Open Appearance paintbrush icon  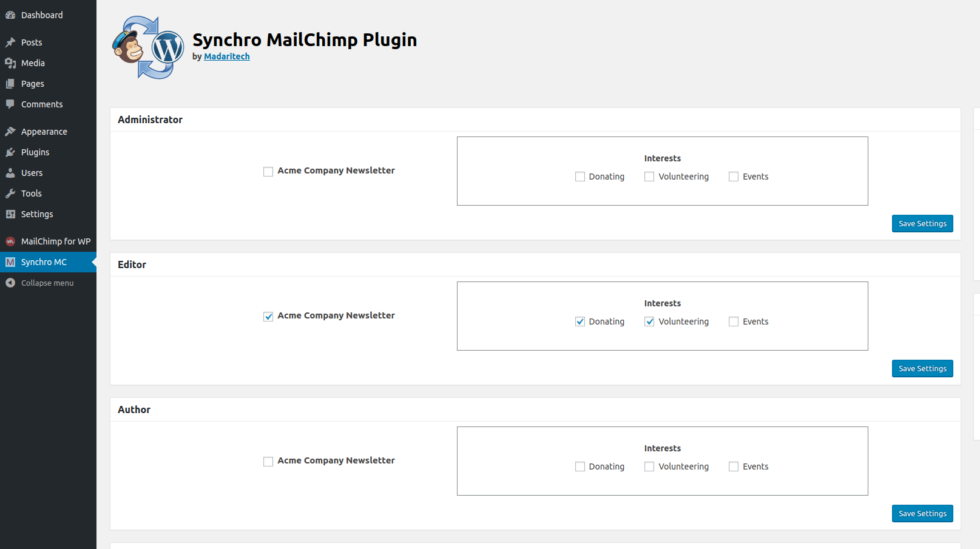coord(10,132)
